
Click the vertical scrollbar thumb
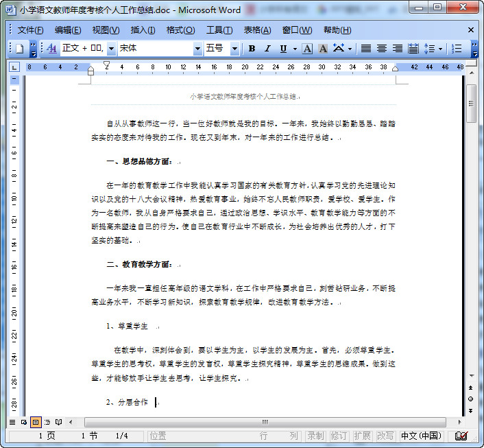[x=472, y=103]
